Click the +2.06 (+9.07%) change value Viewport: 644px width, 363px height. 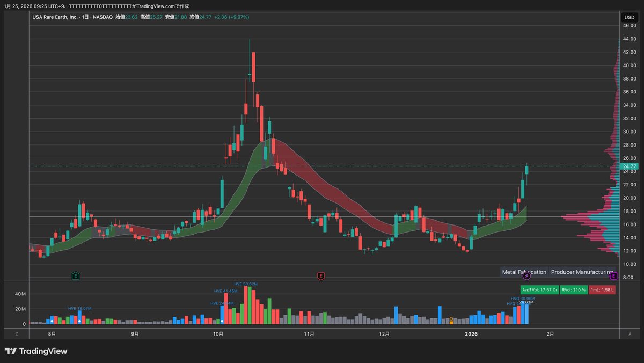tap(231, 17)
